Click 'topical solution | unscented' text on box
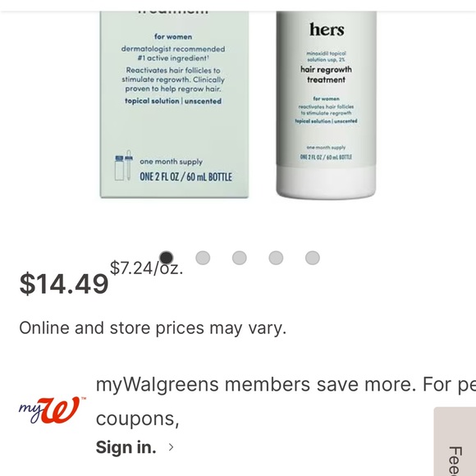 click(173, 101)
